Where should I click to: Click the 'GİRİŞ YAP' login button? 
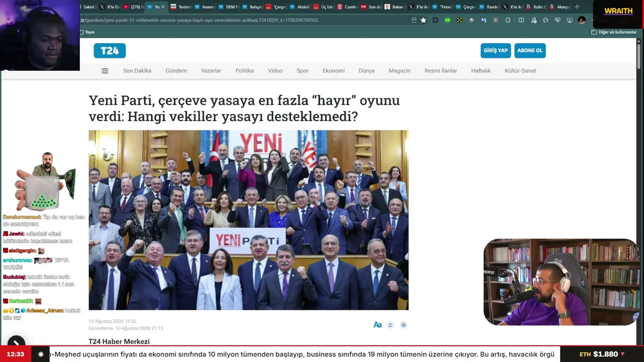click(496, 51)
